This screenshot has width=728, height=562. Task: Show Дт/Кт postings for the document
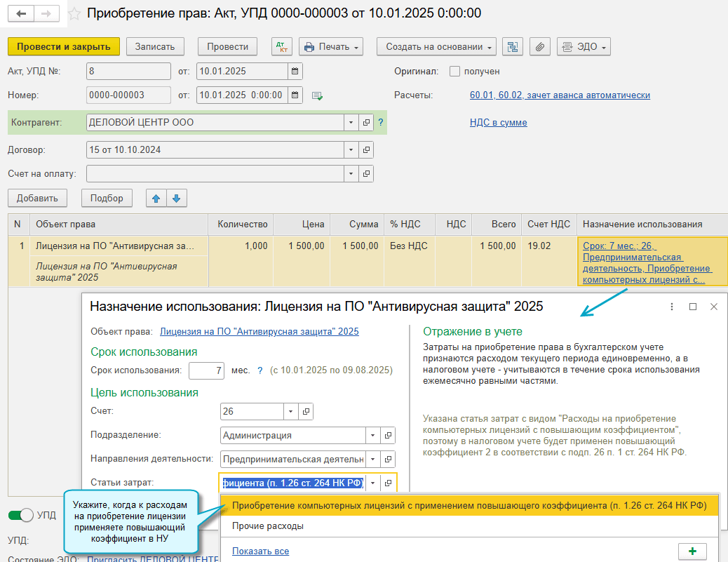click(x=282, y=46)
